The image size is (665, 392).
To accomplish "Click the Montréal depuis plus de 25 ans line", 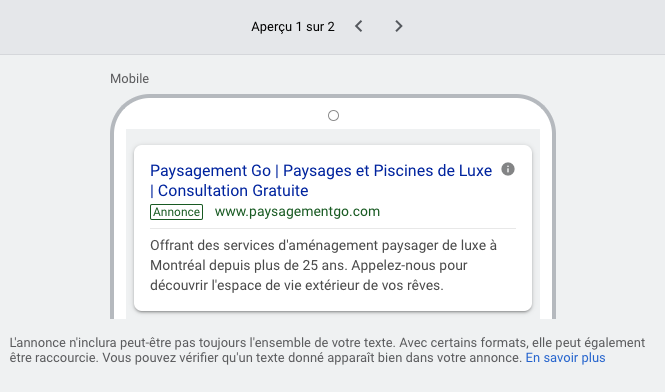I will 308,265.
